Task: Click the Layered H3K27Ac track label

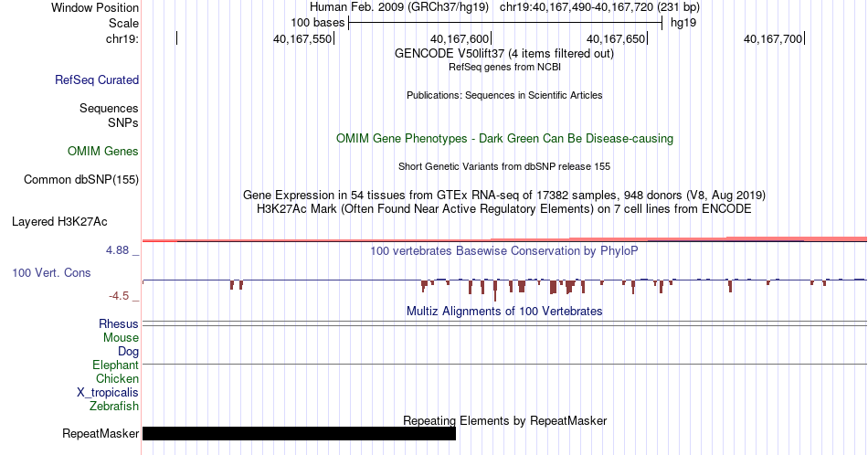Action: (59, 221)
